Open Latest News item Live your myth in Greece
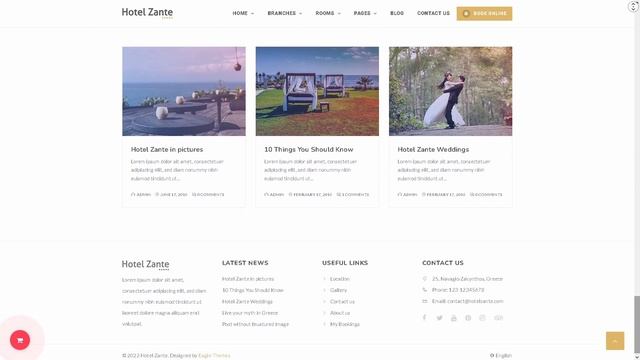Screen dimensions: 640x360 (x=250, y=313)
